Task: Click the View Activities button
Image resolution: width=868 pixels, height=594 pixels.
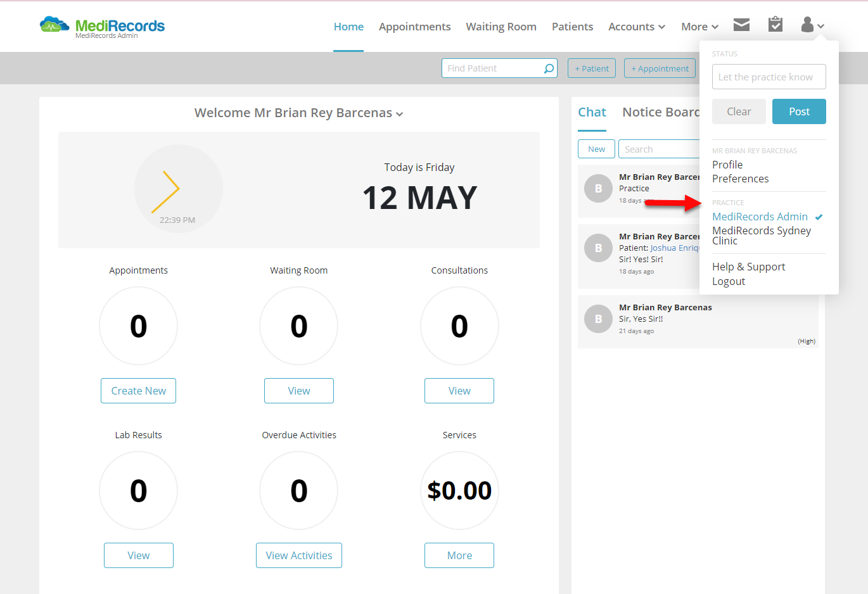Action: coord(299,555)
